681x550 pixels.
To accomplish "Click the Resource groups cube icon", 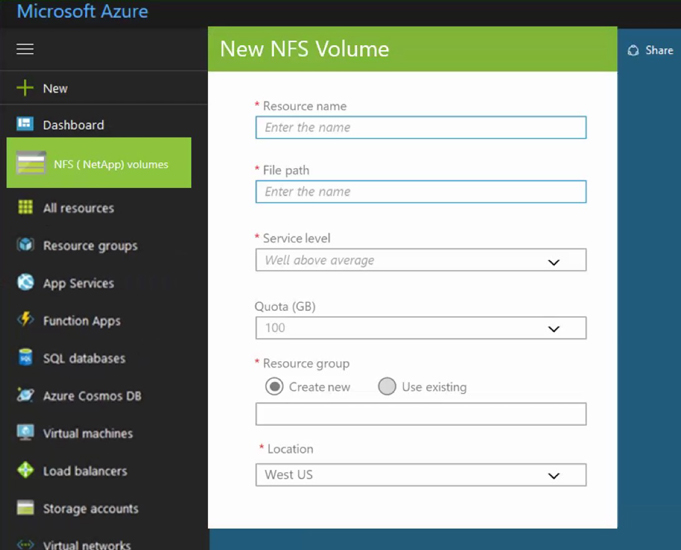I will (25, 245).
